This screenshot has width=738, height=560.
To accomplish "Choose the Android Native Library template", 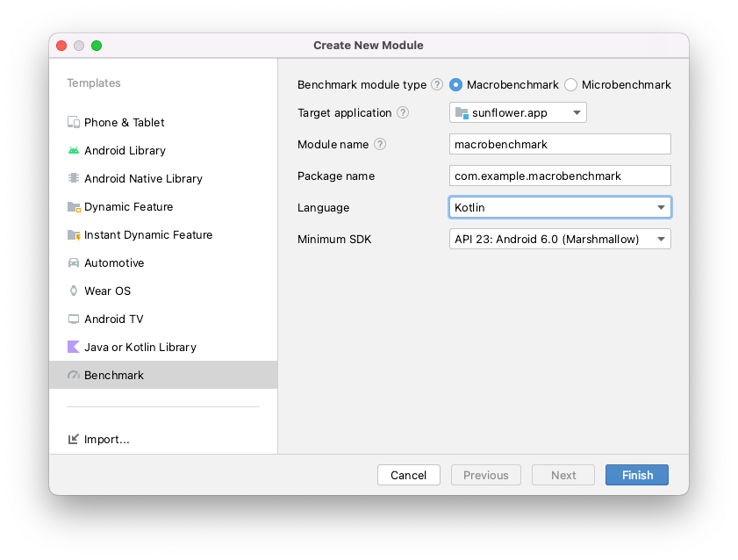I will (163, 178).
